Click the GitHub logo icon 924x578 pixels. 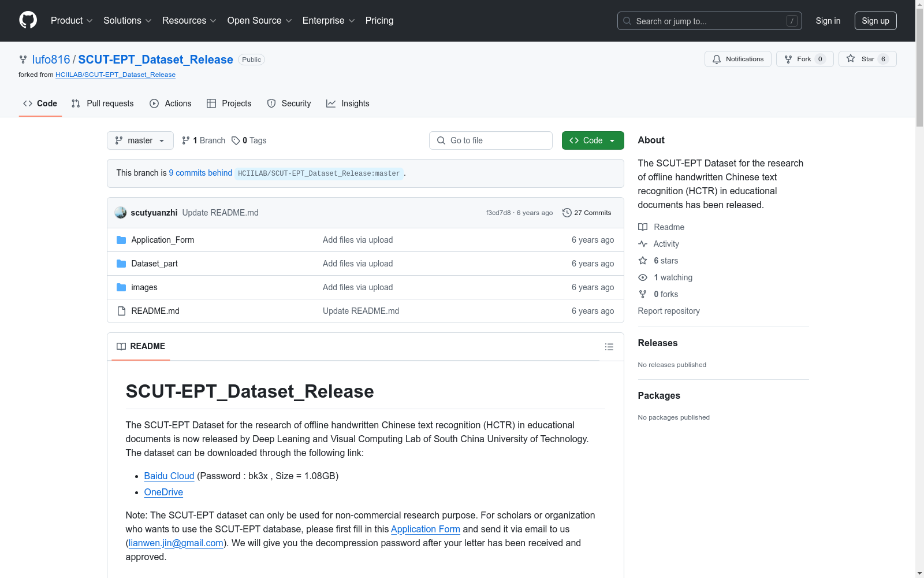28,20
